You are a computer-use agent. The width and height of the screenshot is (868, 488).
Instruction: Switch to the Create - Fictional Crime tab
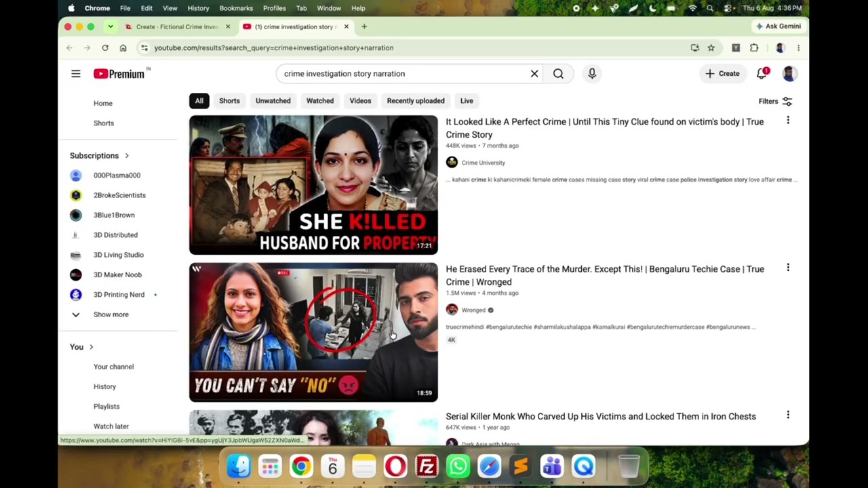pyautogui.click(x=176, y=26)
